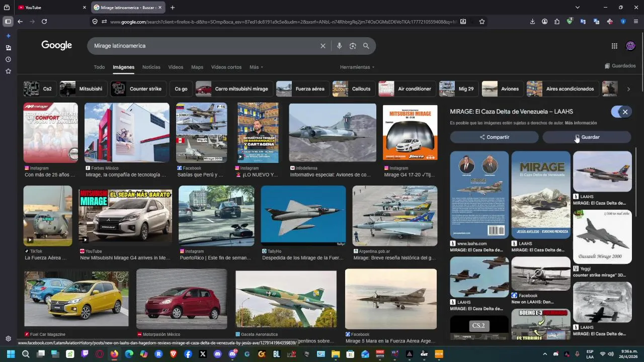644x362 pixels.
Task: Open the sidebar AI chatbot sparkle icon
Action: click(8, 36)
